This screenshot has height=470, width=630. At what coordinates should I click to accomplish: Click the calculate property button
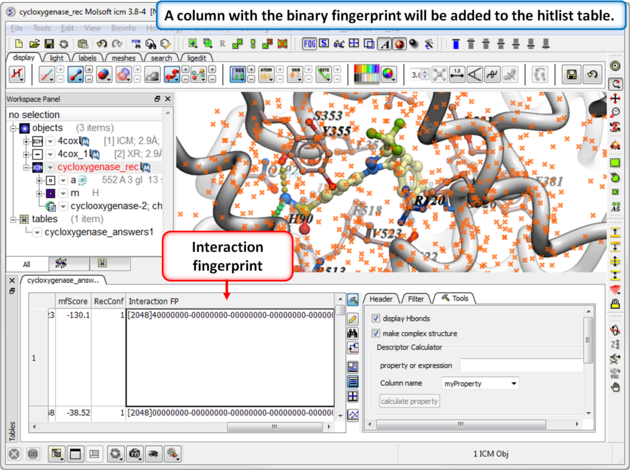pos(409,401)
